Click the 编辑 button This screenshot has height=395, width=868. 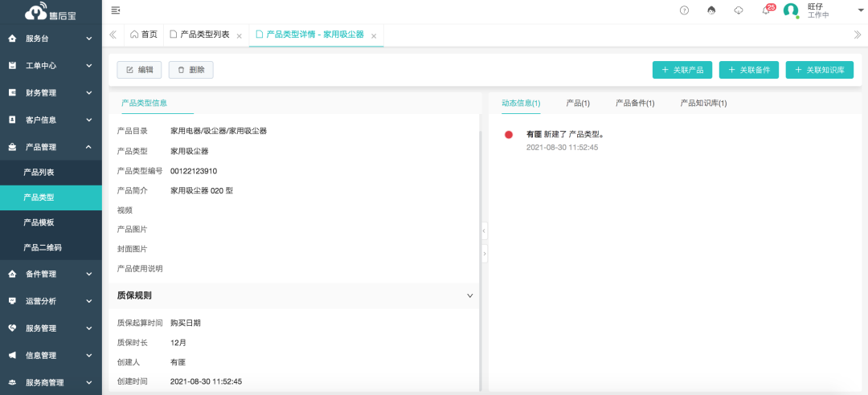(x=139, y=70)
